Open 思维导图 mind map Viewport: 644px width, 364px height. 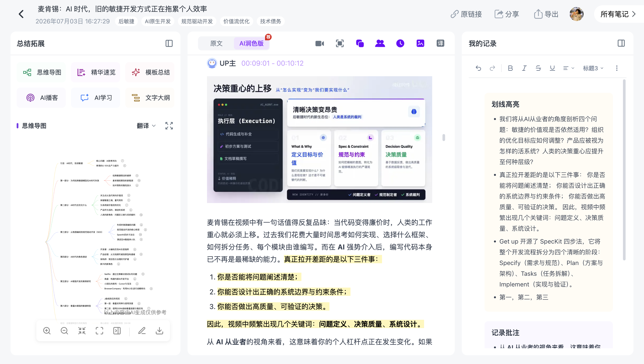[x=41, y=72]
